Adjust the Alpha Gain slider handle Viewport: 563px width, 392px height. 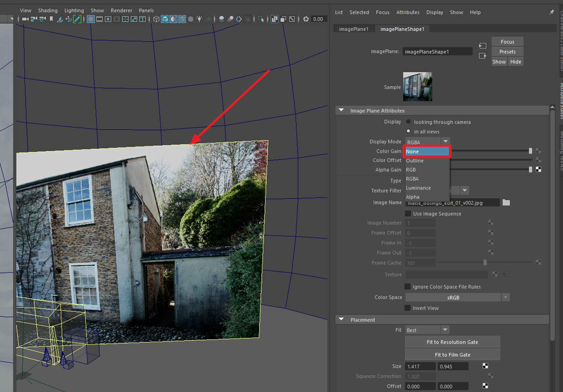(530, 170)
